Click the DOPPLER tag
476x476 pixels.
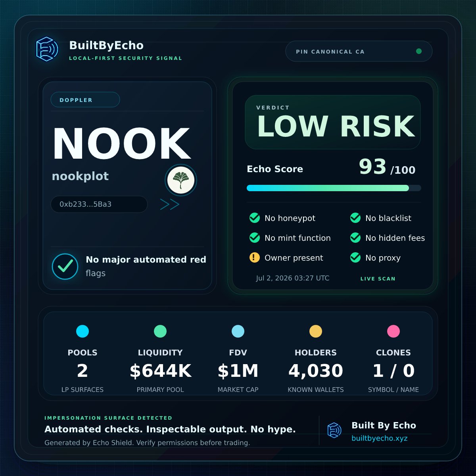point(85,100)
